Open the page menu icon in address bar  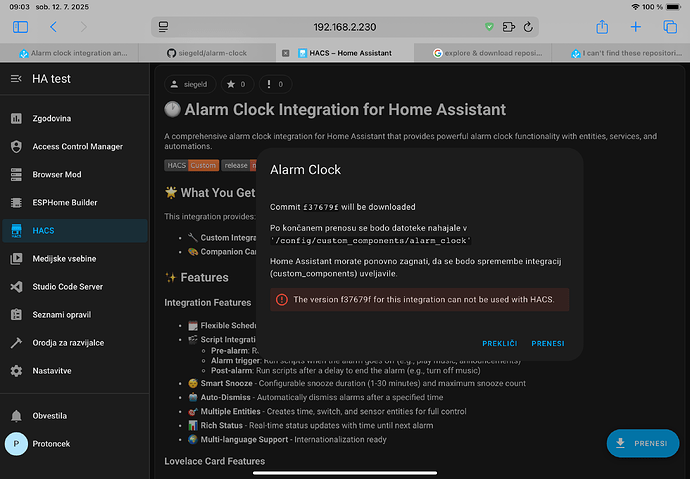point(163,27)
